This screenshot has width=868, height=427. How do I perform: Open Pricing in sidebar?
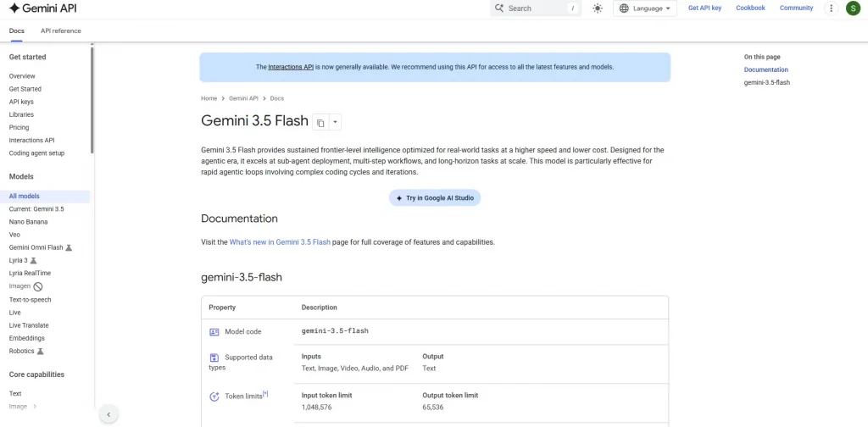(x=19, y=127)
